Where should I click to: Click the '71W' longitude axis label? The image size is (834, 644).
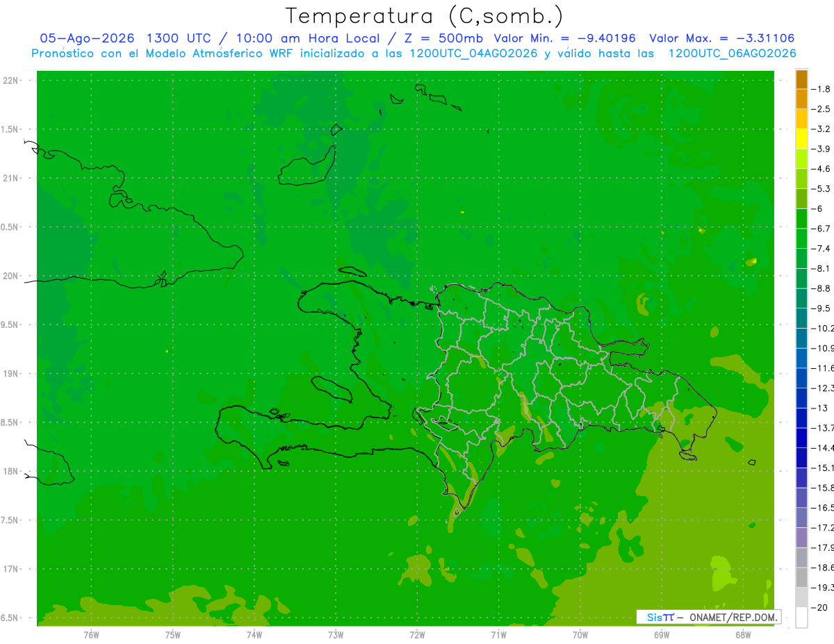pyautogui.click(x=498, y=634)
